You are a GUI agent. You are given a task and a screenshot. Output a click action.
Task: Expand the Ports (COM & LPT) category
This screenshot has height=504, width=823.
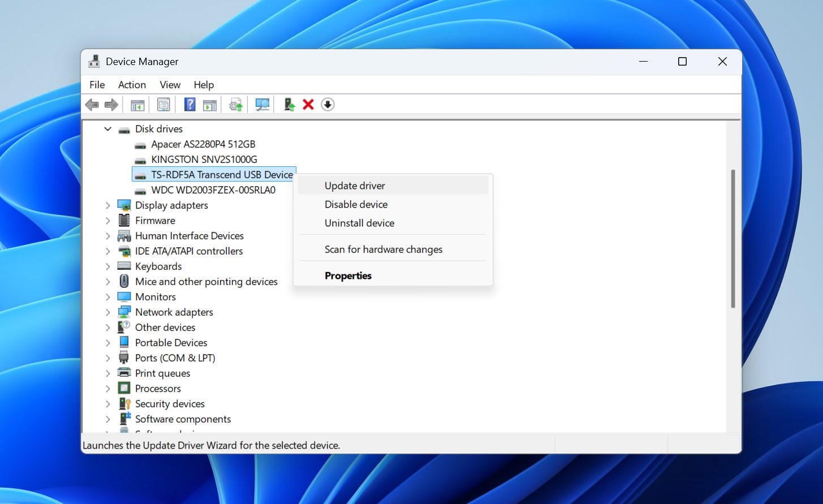tap(107, 358)
